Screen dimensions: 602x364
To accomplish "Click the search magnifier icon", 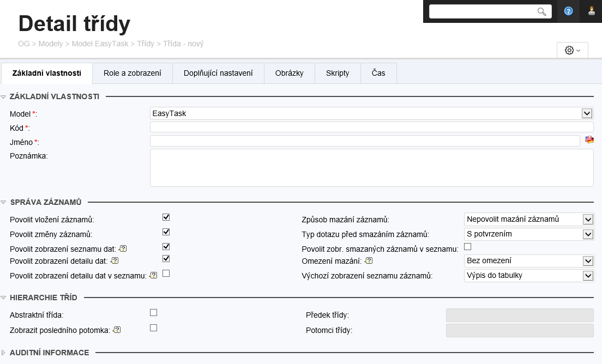I will coord(541,11).
